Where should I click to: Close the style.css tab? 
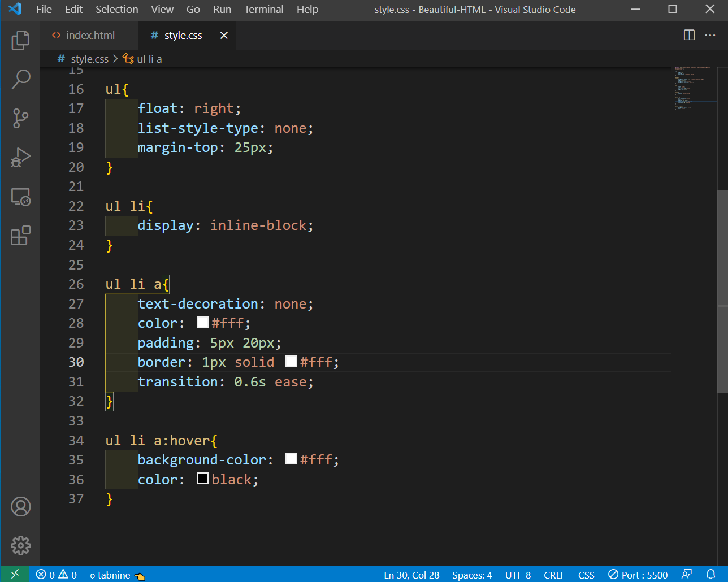224,36
